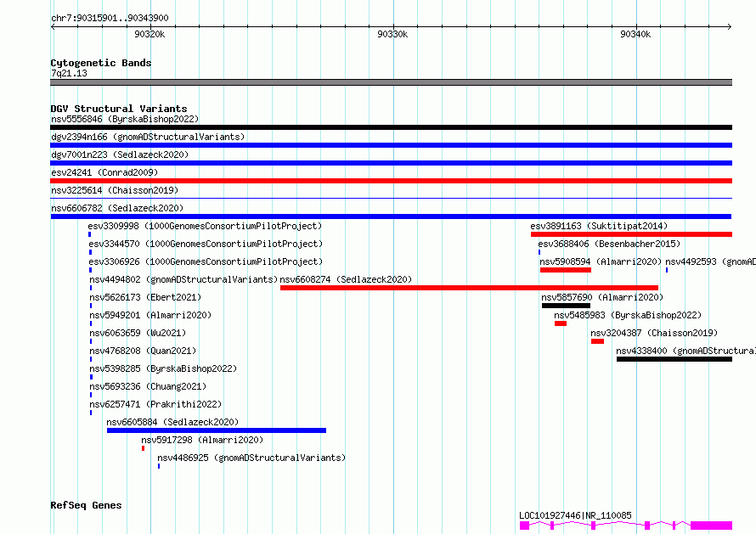Open nsv5917298 (Almarri2020) label

point(202,440)
